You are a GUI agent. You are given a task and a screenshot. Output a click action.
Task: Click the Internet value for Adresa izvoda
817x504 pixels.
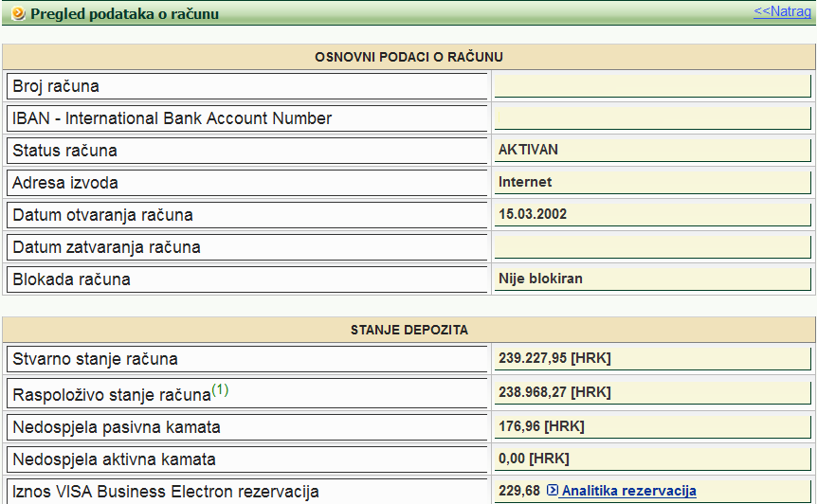[525, 182]
